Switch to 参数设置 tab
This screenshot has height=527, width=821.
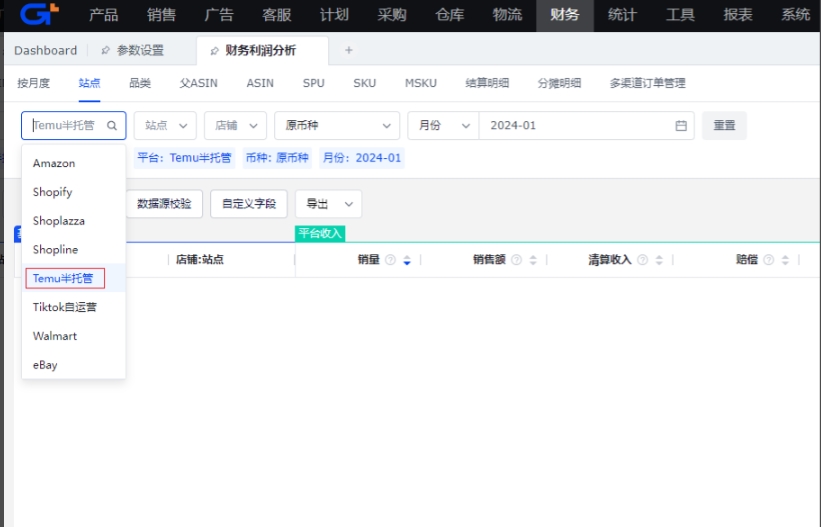(140, 50)
